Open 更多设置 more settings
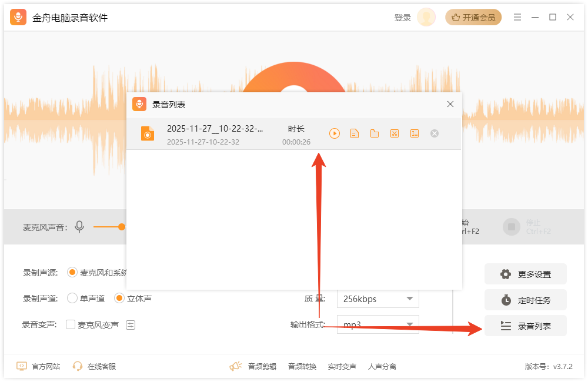588x382 pixels. (525, 274)
